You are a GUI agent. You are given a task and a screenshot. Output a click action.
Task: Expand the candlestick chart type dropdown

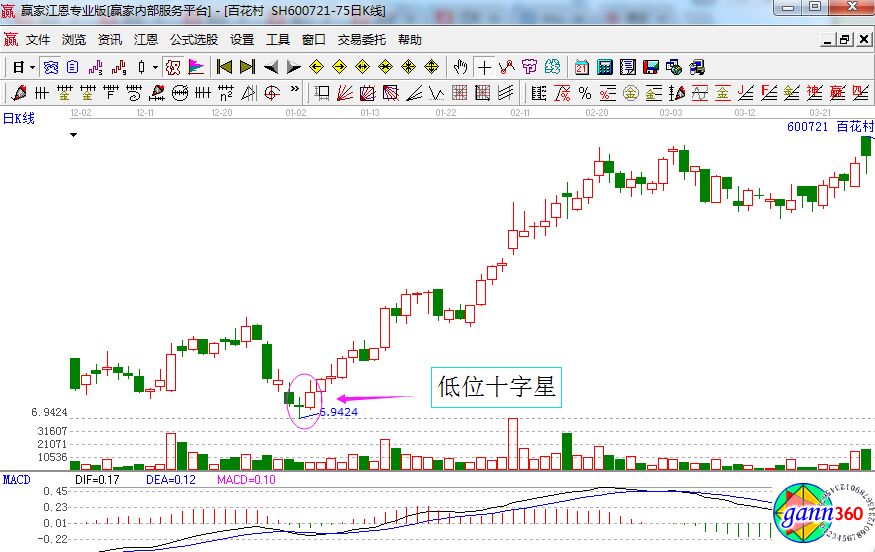(x=155, y=67)
